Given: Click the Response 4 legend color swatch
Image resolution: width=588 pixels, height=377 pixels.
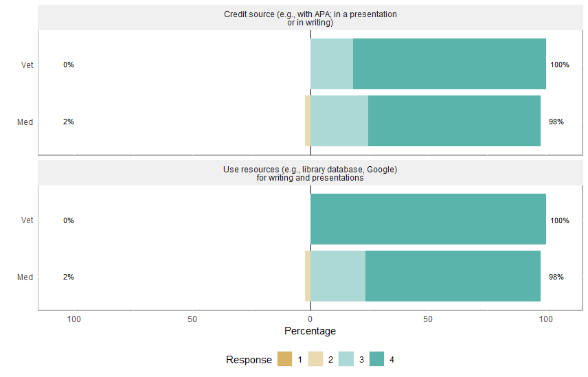Looking at the screenshot, I should point(377,360).
